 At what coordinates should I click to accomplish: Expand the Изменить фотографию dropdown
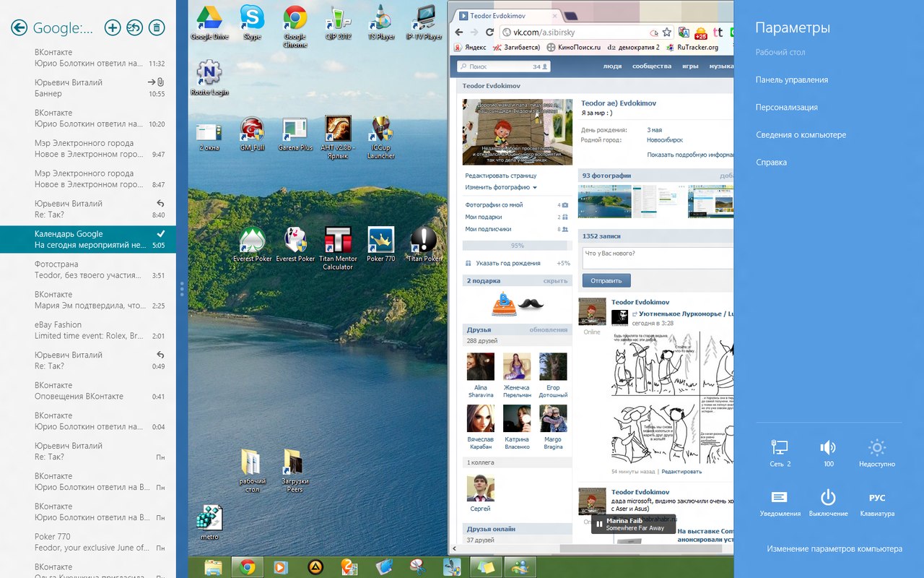501,187
